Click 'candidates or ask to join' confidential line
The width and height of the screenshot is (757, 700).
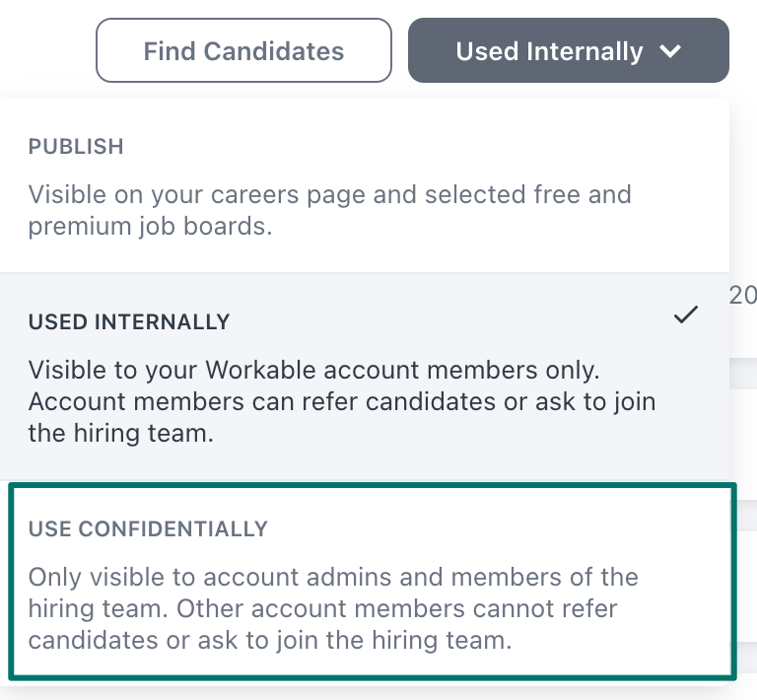pyautogui.click(x=270, y=640)
